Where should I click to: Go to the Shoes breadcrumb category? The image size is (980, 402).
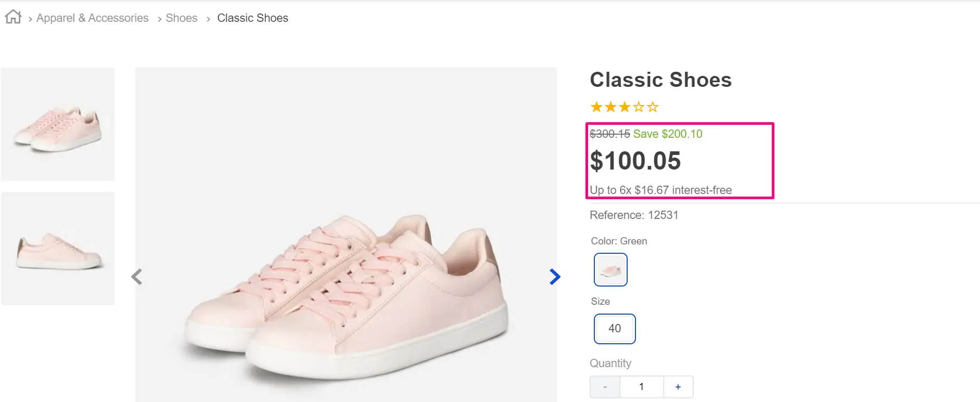[181, 18]
